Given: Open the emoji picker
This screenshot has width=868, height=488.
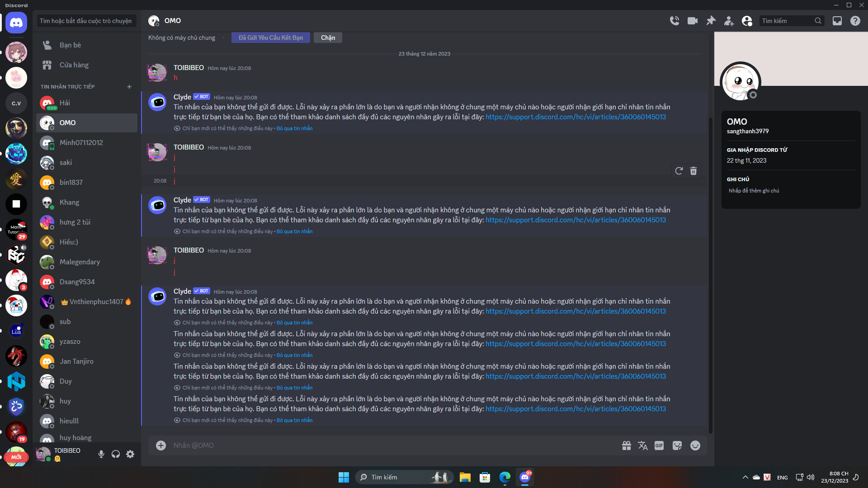Looking at the screenshot, I should (695, 446).
